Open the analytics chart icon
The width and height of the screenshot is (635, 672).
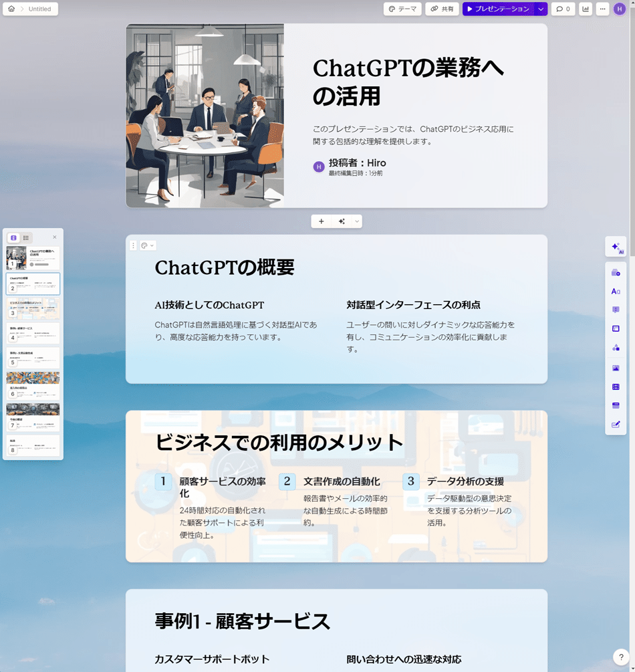point(586,9)
